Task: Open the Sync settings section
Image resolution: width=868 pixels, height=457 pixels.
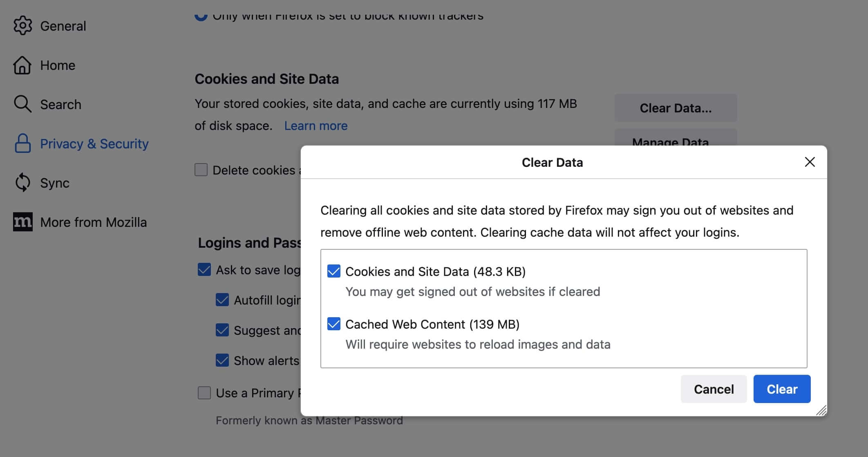Action: pos(54,183)
